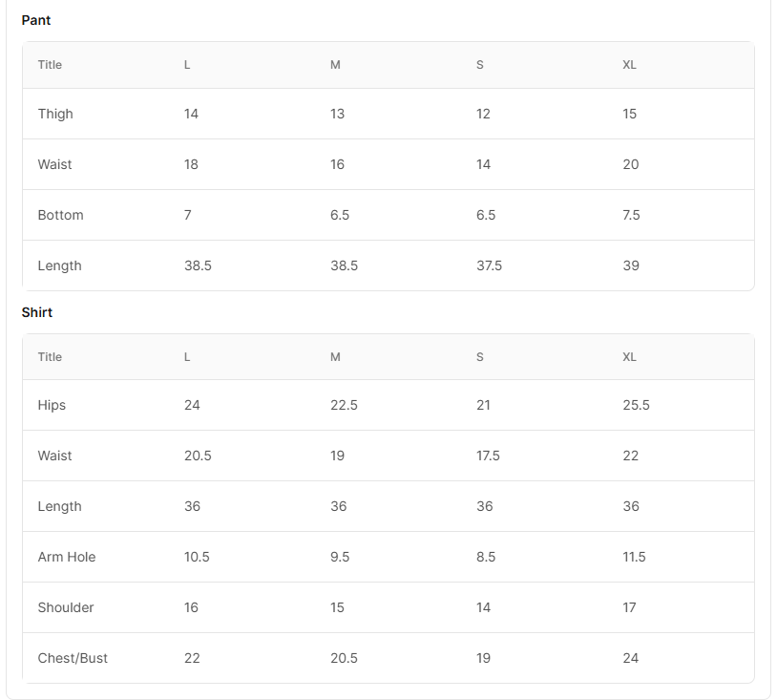
Task: Click the Hips XL value 25.5
Action: [x=636, y=405]
